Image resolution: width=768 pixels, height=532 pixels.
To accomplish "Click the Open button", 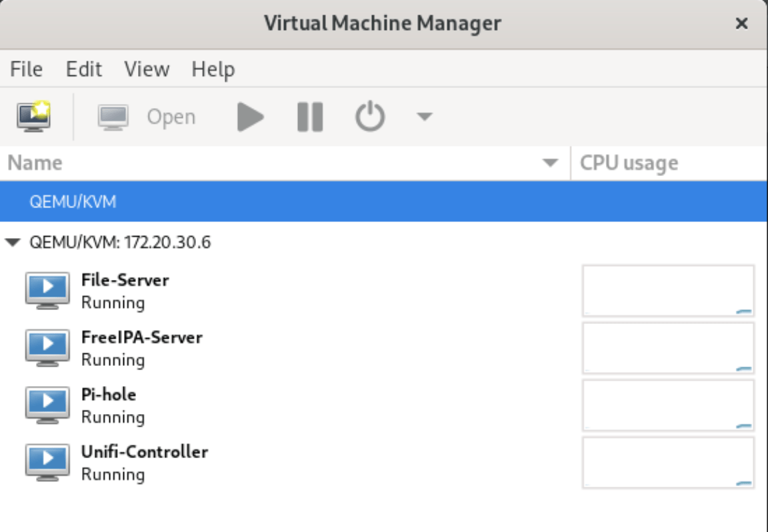I will (x=171, y=115).
